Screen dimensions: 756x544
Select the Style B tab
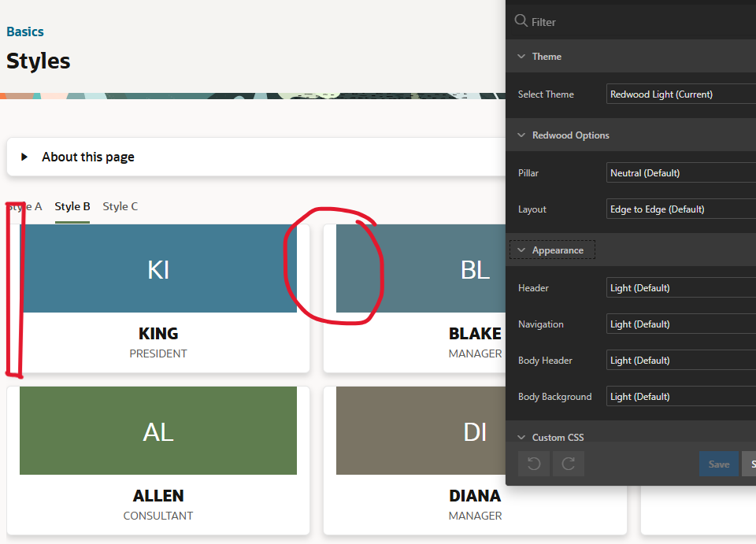(x=72, y=206)
